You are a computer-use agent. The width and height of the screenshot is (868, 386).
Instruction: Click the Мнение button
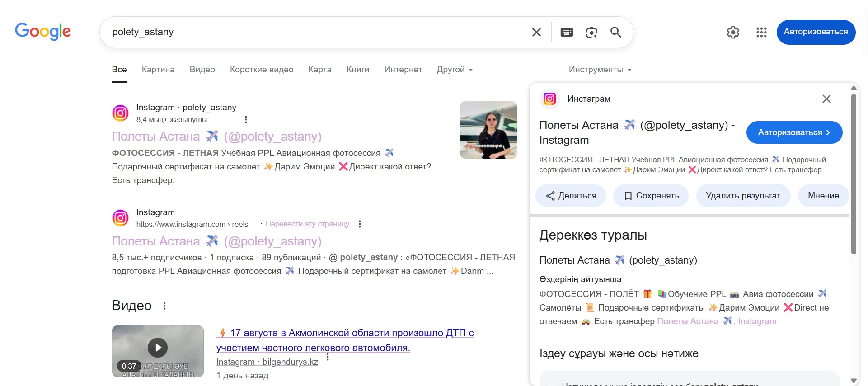823,196
